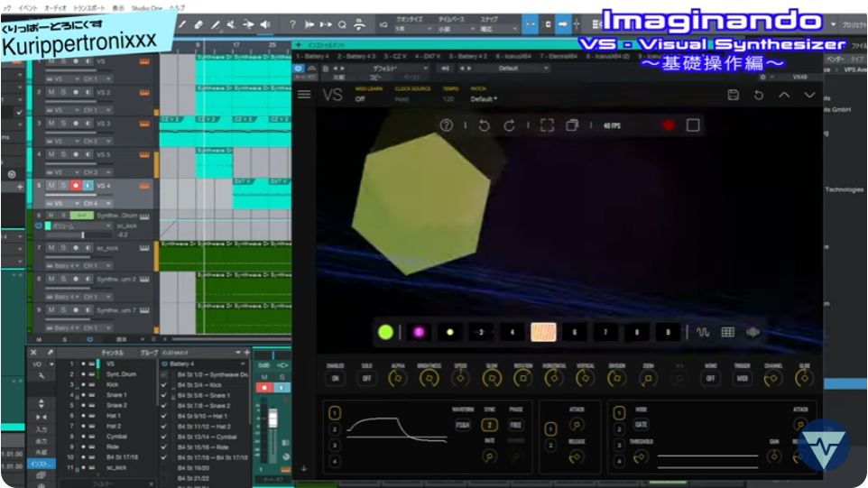
Task: Select the Paint pencil tool in toolbar
Action: click(215, 24)
